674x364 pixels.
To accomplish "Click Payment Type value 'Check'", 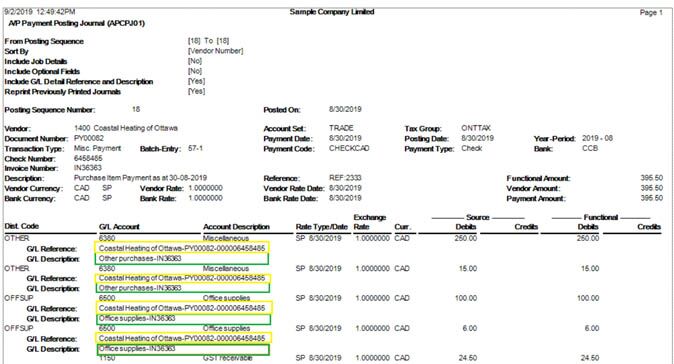I will pos(472,148).
